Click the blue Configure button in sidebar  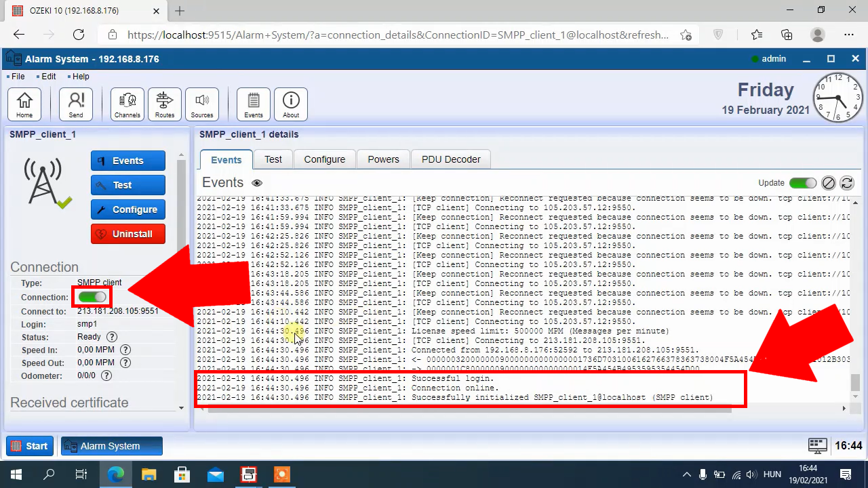(128, 209)
